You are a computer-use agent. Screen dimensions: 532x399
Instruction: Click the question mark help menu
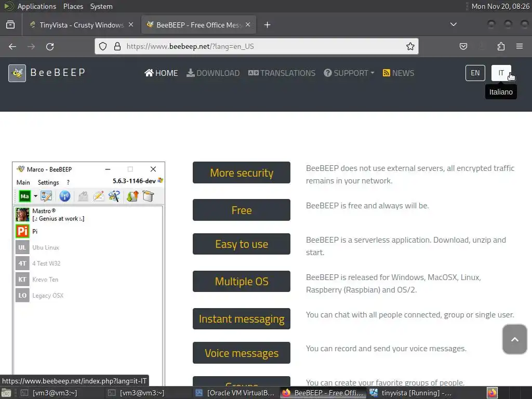(68, 182)
